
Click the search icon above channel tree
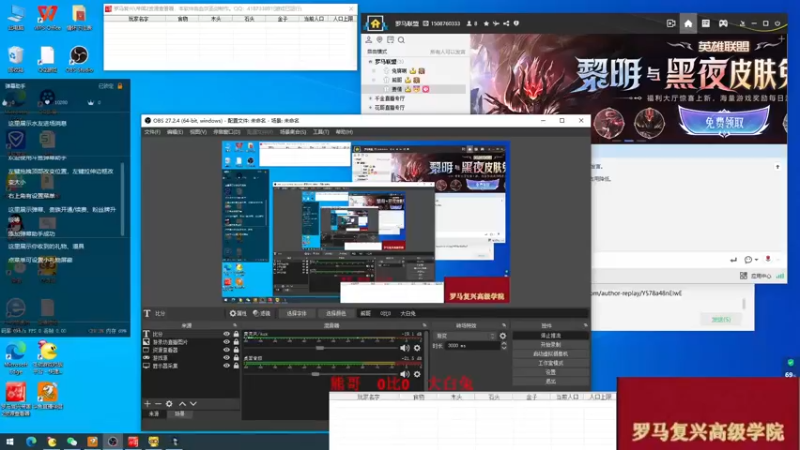402,40
